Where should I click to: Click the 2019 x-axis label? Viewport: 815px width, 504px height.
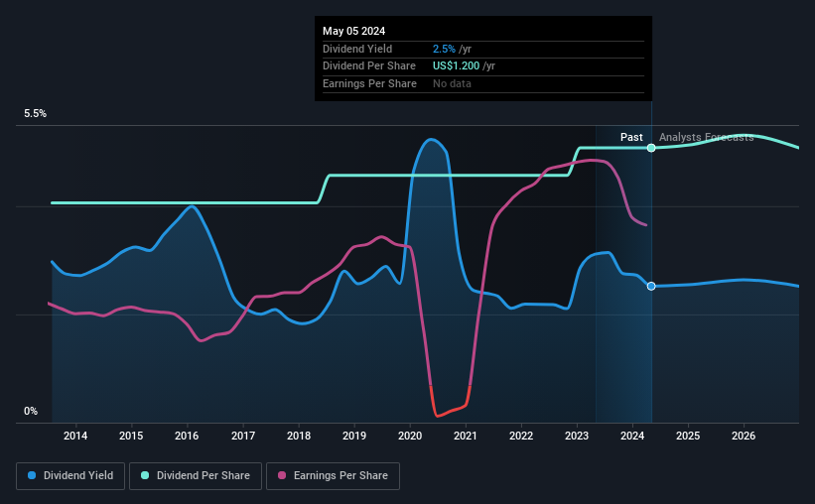354,436
